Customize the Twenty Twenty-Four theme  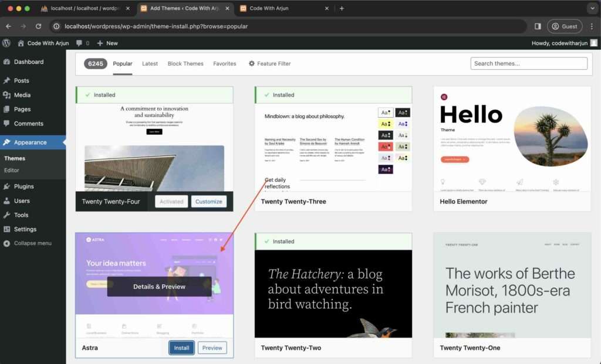coord(208,202)
